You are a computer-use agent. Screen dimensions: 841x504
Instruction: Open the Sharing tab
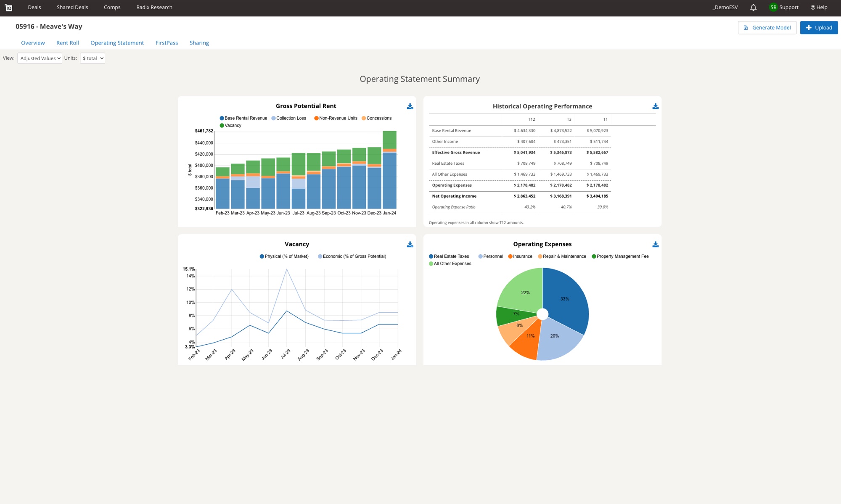click(199, 43)
